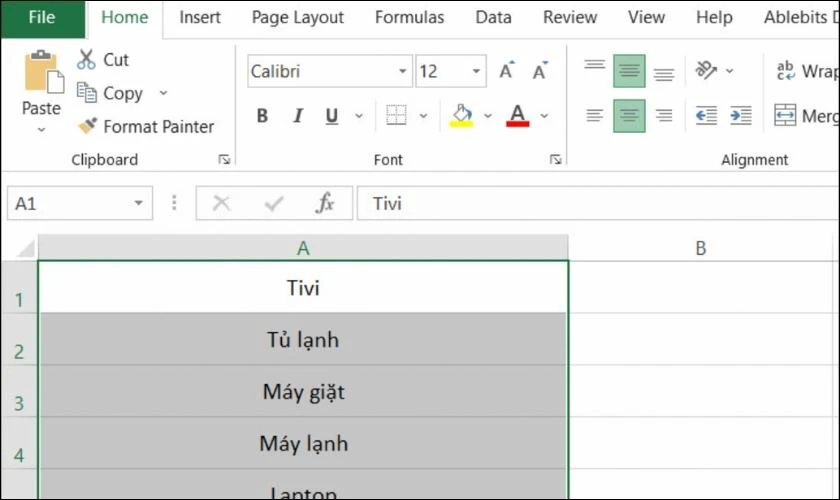Switch to the Insert tab
The width and height of the screenshot is (840, 500).
point(200,17)
